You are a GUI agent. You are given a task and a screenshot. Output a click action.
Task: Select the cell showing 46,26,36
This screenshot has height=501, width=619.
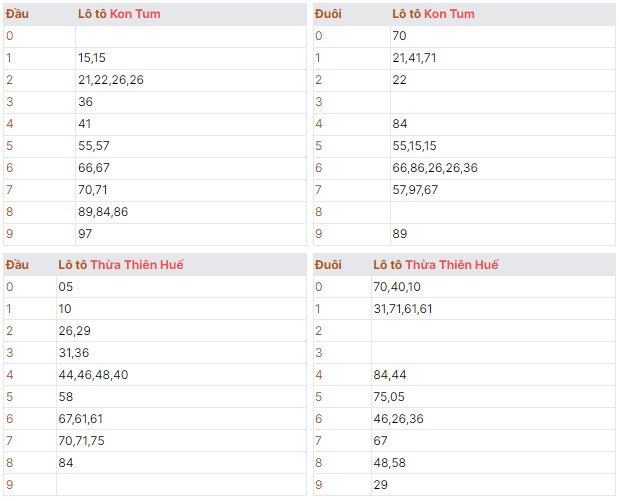(x=396, y=419)
